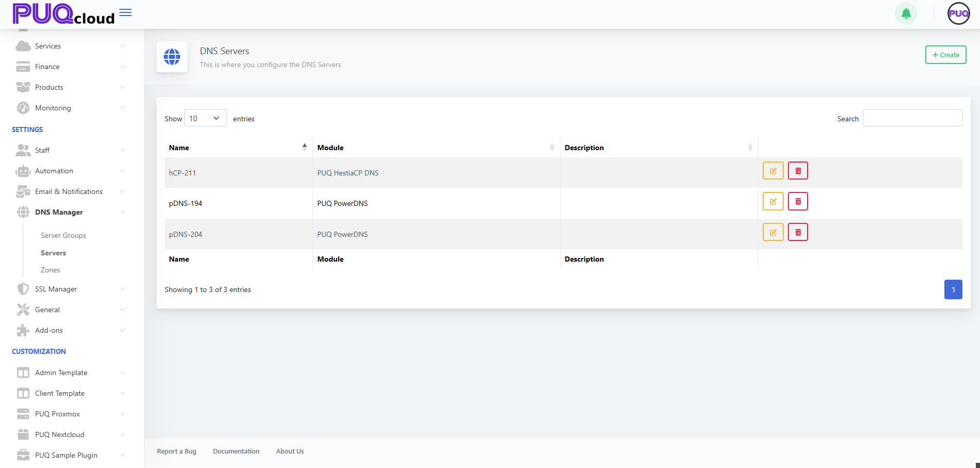Open the PUQ user avatar menu
980x468 pixels.
point(958,14)
